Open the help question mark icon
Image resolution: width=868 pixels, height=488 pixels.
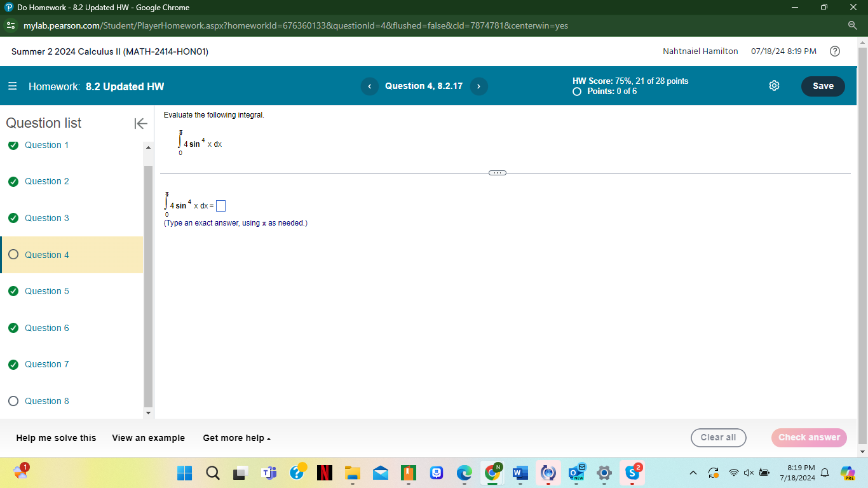835,51
